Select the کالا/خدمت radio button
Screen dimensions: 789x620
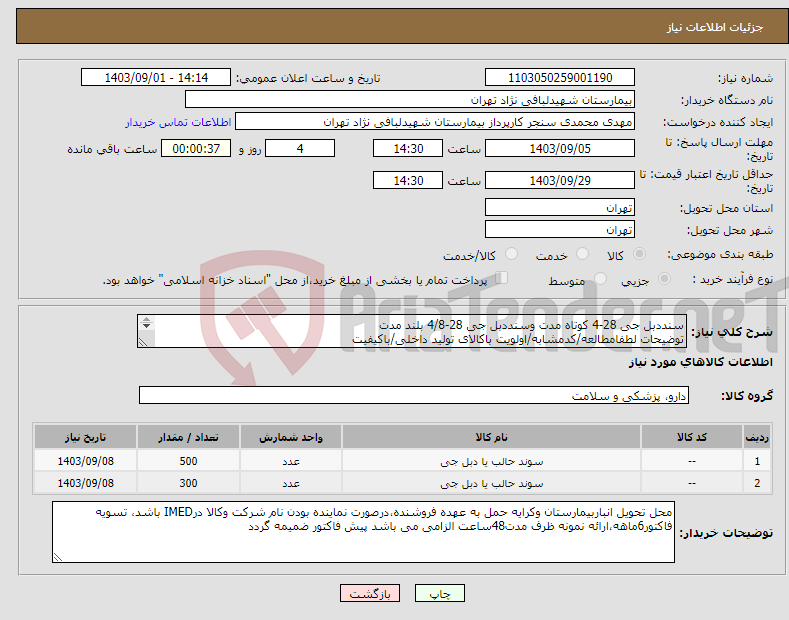click(x=511, y=254)
